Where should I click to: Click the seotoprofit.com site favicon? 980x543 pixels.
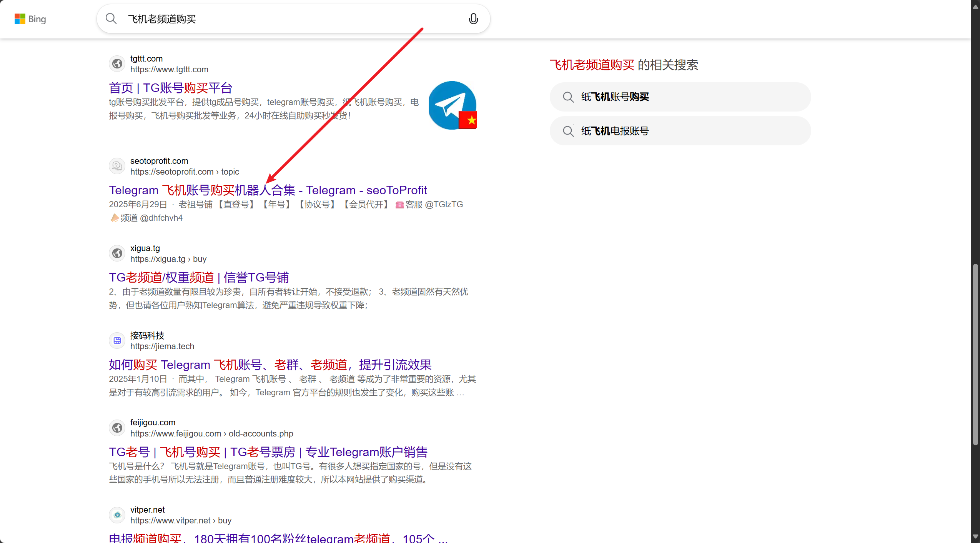117,166
